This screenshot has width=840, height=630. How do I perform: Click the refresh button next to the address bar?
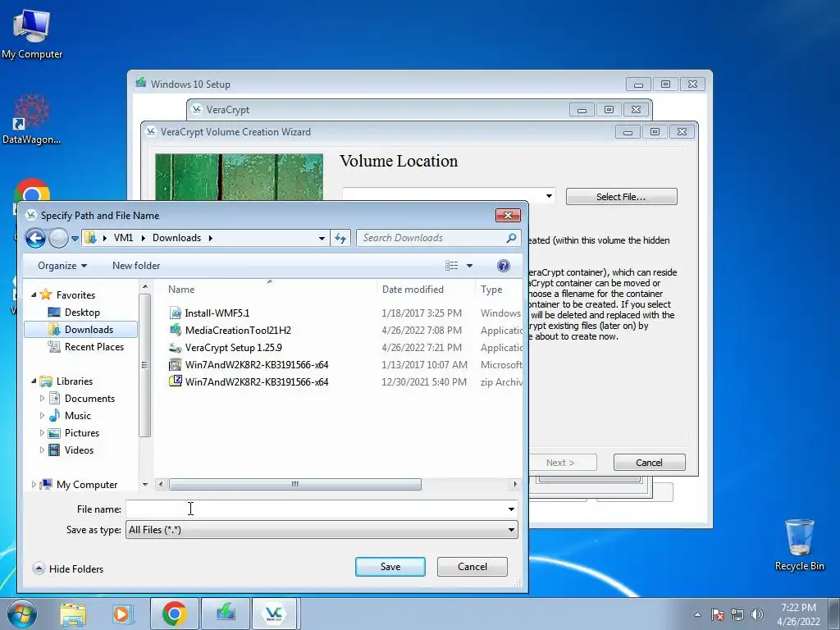pos(340,238)
